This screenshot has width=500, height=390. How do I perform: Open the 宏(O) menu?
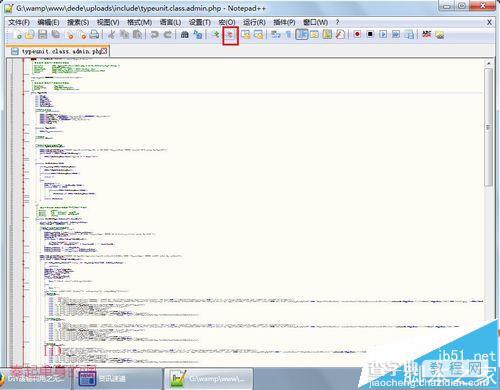point(227,22)
